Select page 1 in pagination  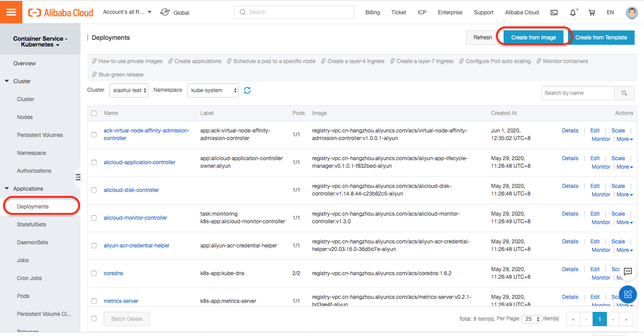pos(600,319)
